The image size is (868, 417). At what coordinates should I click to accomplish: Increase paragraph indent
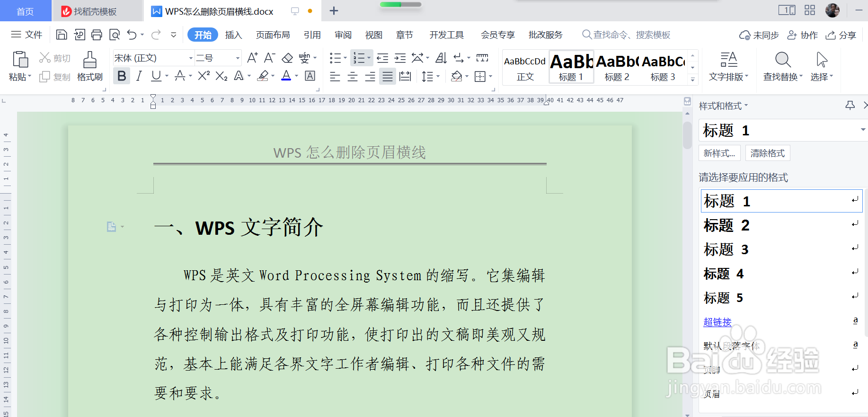coord(400,58)
